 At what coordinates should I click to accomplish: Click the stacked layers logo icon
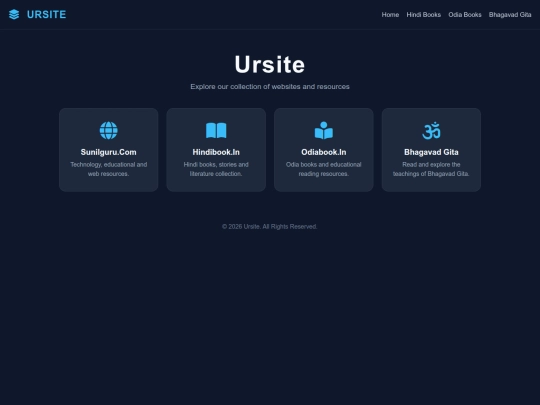[14, 14]
